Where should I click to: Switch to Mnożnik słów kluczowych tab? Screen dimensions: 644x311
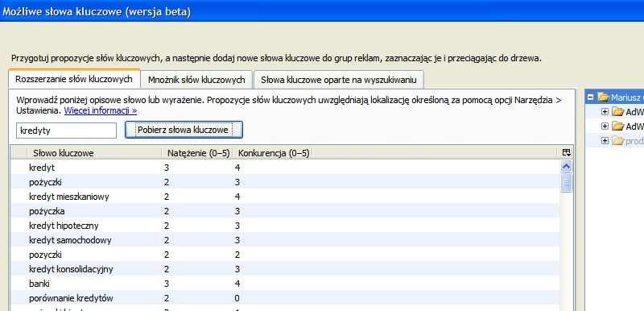(x=196, y=80)
